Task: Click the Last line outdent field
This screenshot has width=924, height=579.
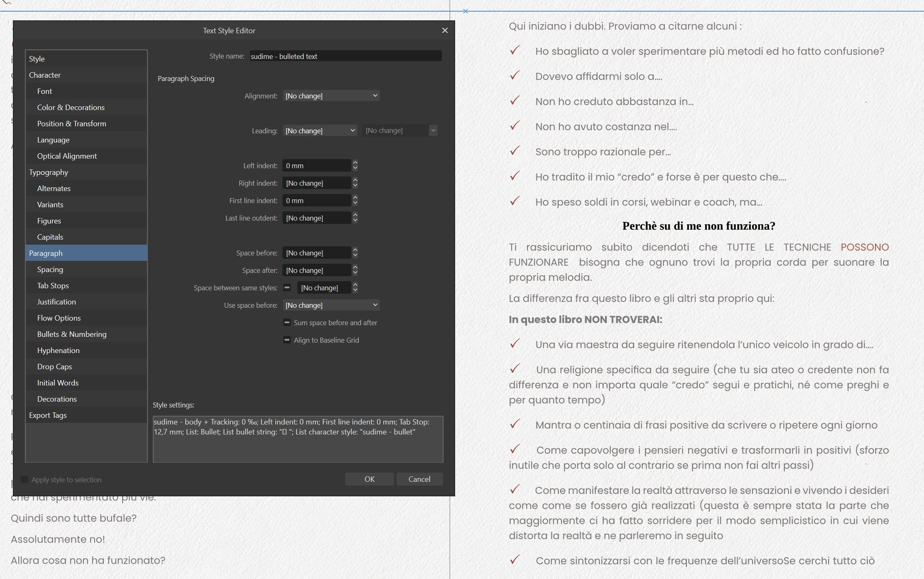Action: point(317,218)
